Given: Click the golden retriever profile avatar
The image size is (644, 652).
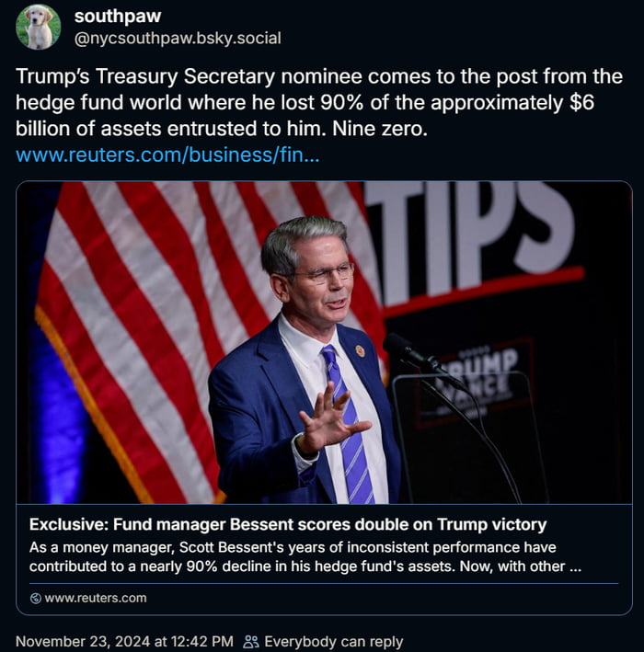Looking at the screenshot, I should pos(39,27).
